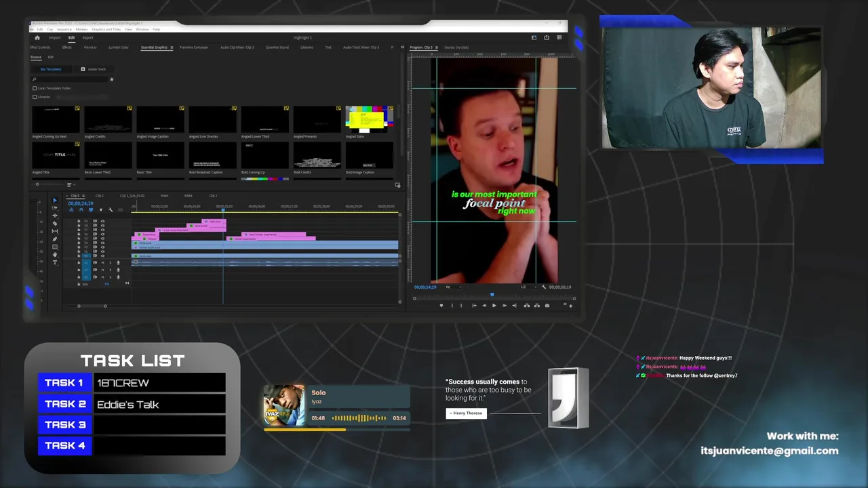Click Mark Out bracket in Program Monitor

tap(461, 306)
